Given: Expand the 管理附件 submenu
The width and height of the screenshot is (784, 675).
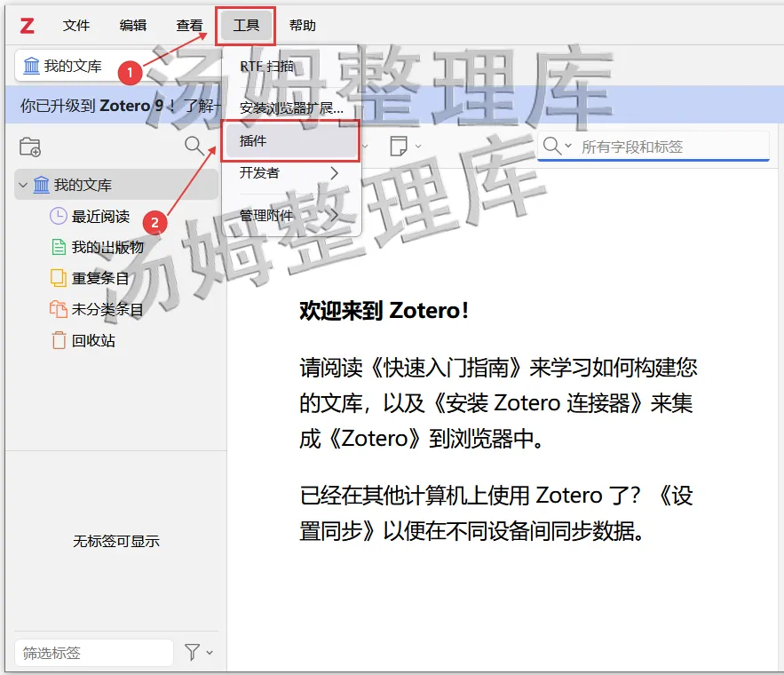Looking at the screenshot, I should [x=291, y=216].
